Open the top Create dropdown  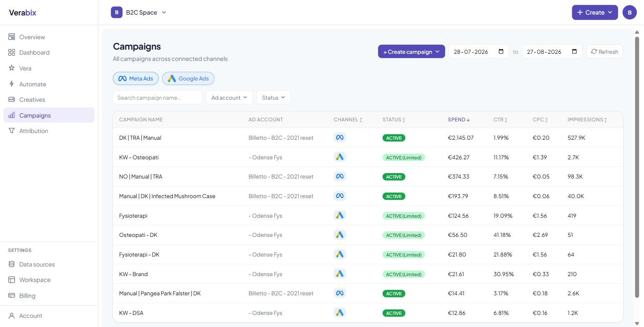click(594, 12)
